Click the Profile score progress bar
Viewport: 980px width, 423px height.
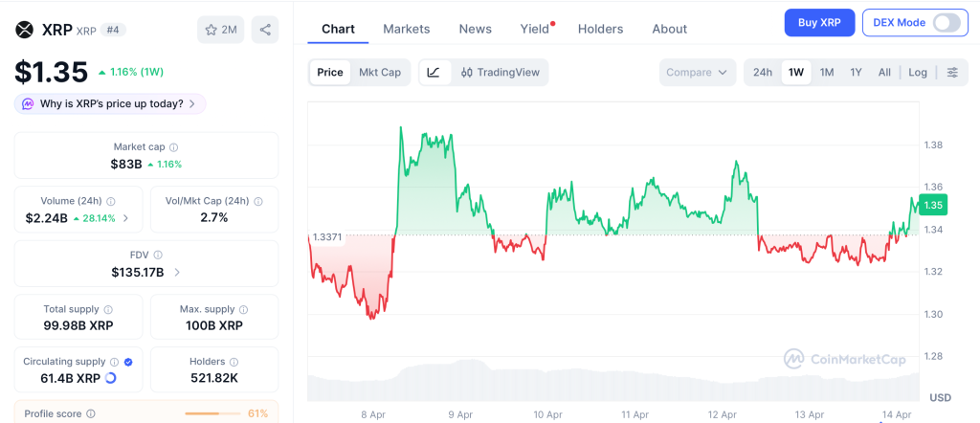coord(212,413)
